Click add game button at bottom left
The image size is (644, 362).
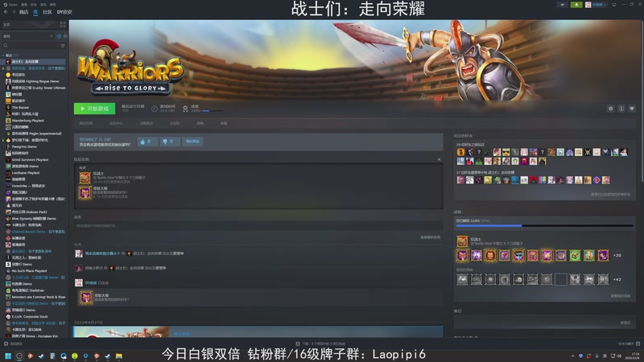[13, 344]
